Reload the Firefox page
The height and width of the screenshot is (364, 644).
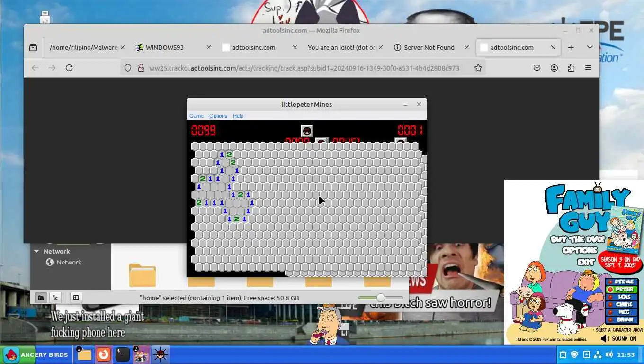tap(69, 68)
